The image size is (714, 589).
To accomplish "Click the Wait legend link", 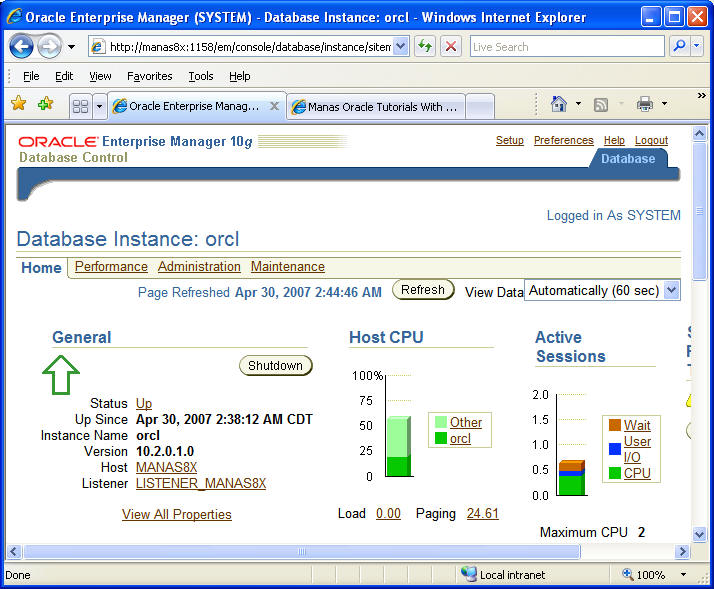I will tap(637, 425).
